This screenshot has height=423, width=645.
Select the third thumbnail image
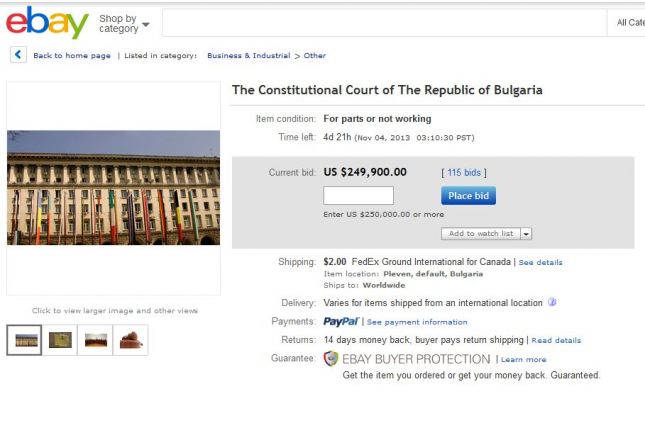96,340
